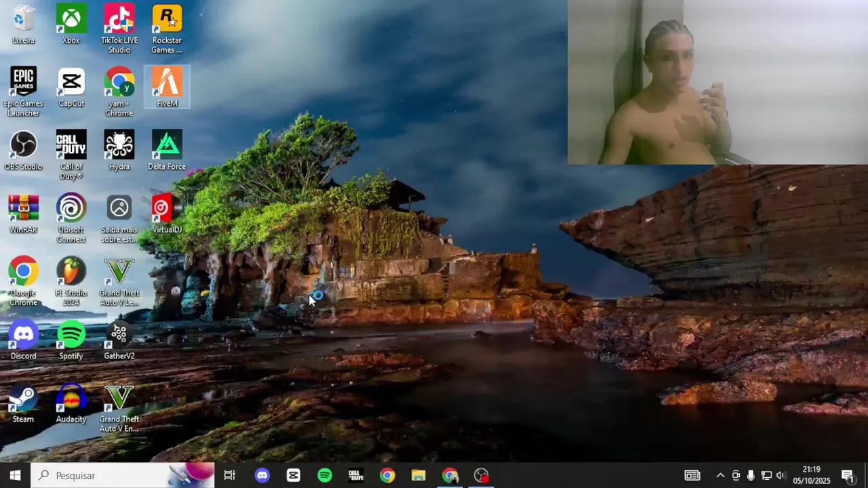
Task: Select the Call of Duty desktop shortcut
Action: 71,155
